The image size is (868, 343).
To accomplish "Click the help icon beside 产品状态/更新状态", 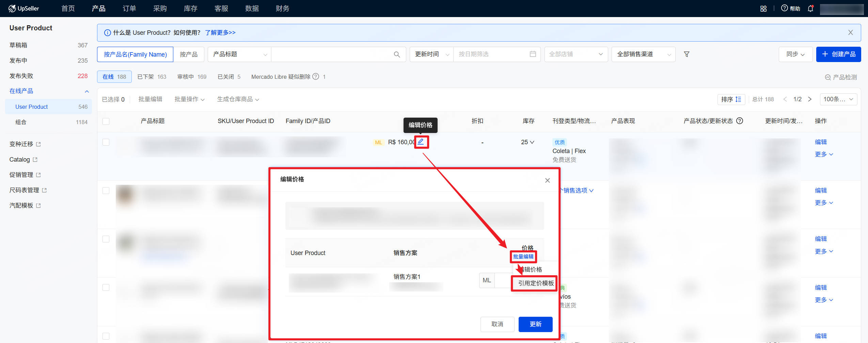I will [740, 121].
